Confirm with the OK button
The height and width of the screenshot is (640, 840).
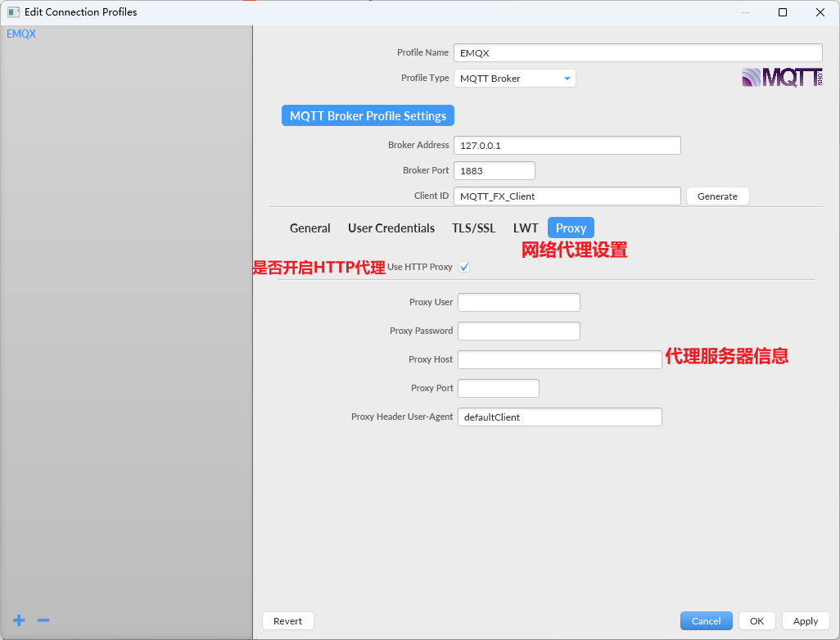pos(756,620)
